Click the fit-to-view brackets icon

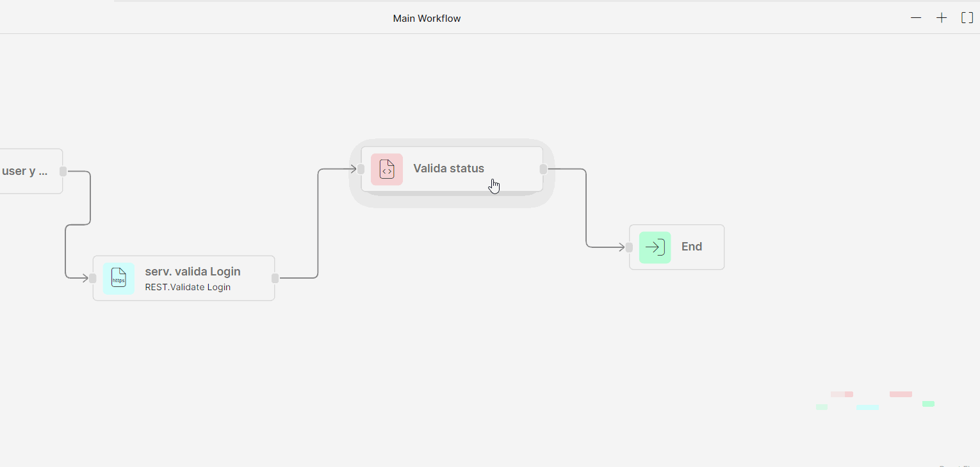(x=967, y=17)
